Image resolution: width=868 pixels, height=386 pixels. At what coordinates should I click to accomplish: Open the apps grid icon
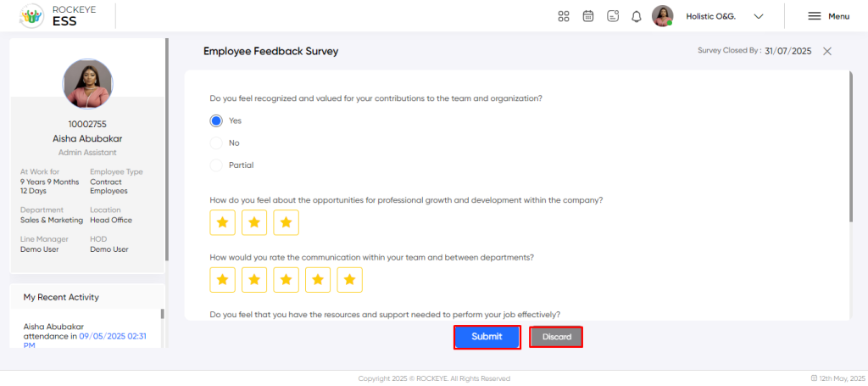pyautogui.click(x=564, y=16)
